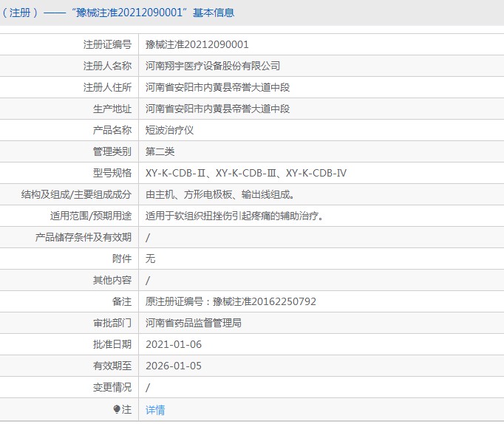Click the slash value in 其他内容 row
This screenshot has width=504, height=424.
(x=148, y=281)
